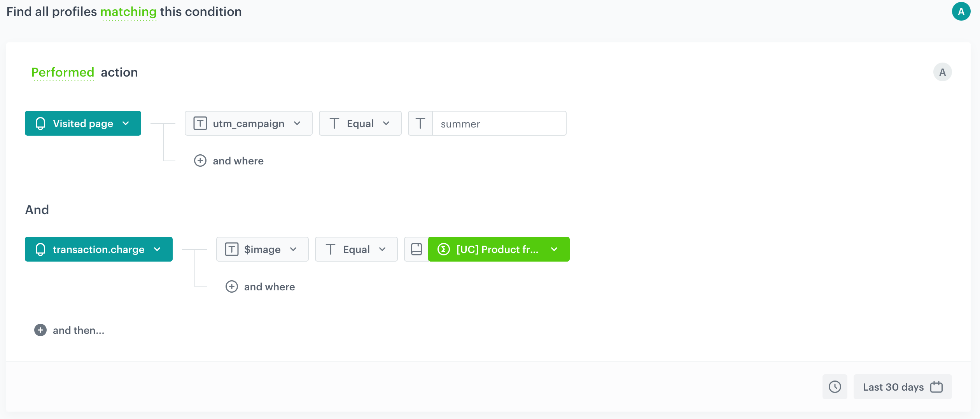Image resolution: width=980 pixels, height=419 pixels.
Task: Expand the utm_campaign parameter dropdown
Action: 248,123
